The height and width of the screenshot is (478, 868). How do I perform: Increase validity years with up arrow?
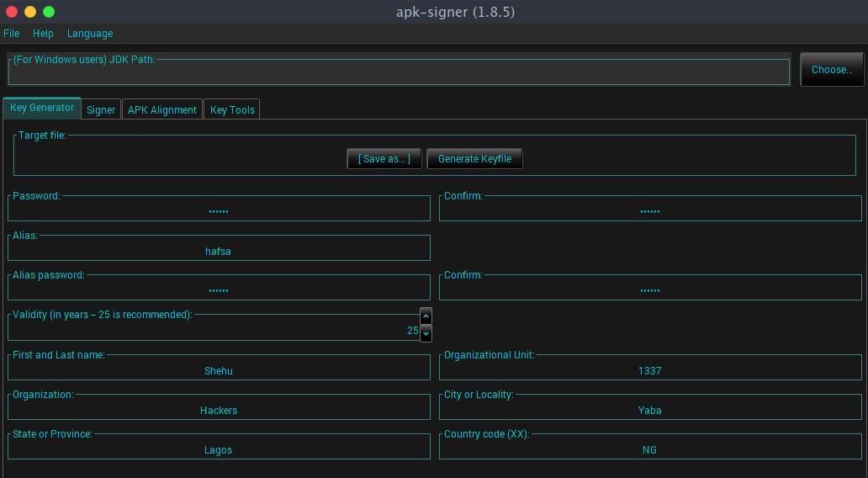[x=426, y=316]
